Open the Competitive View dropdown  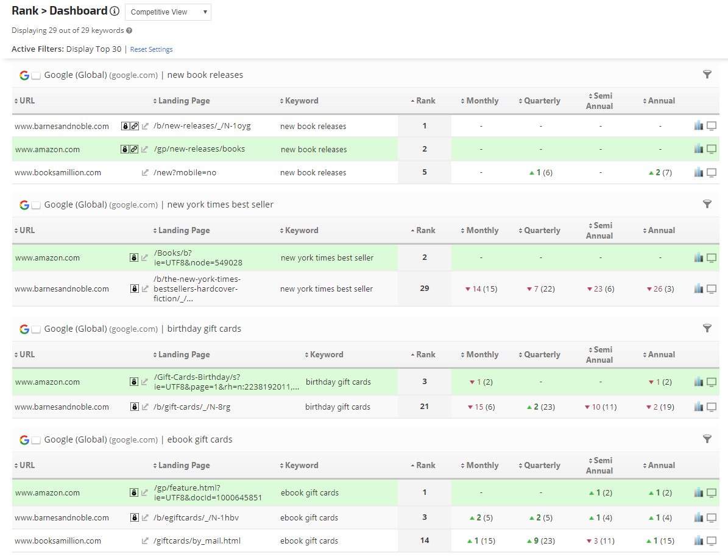tap(168, 12)
